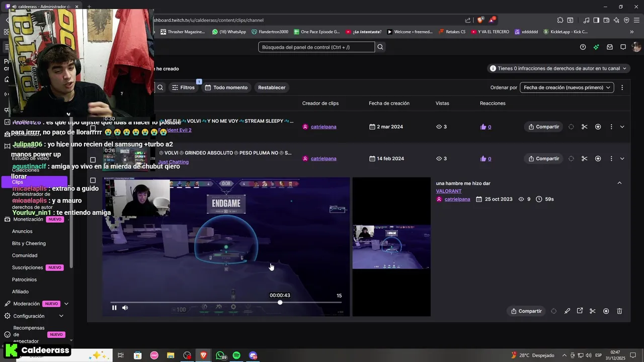Click Compartir button in 2 mar 2024 row
This screenshot has height=362, width=644.
coord(543,127)
